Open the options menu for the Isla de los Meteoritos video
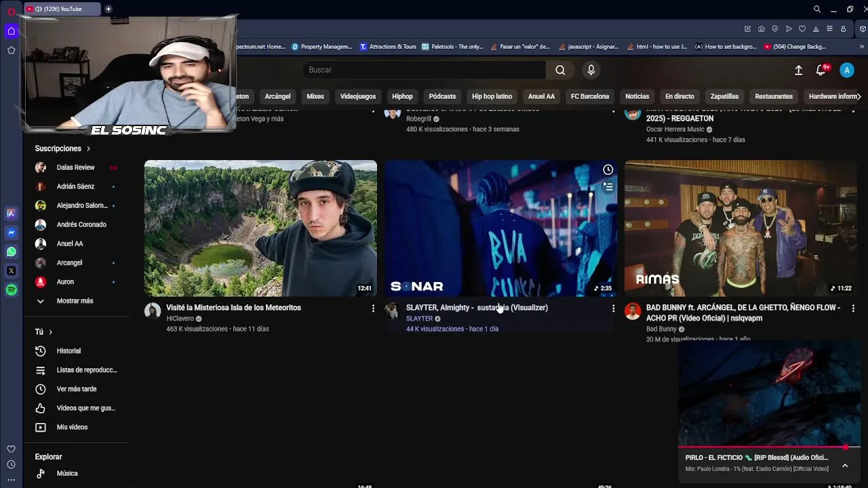The height and width of the screenshot is (488, 868). coord(372,308)
